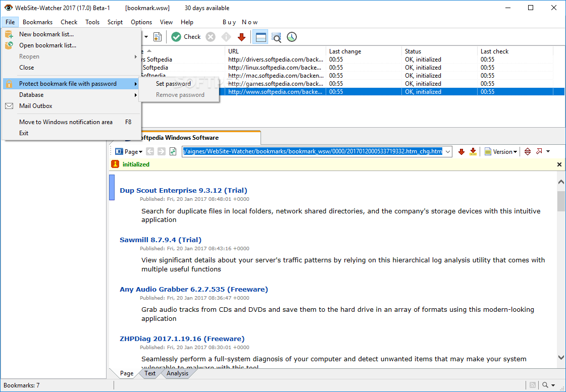This screenshot has width=566, height=392.
Task: Click the orange info icon beside initialized
Action: [x=115, y=164]
